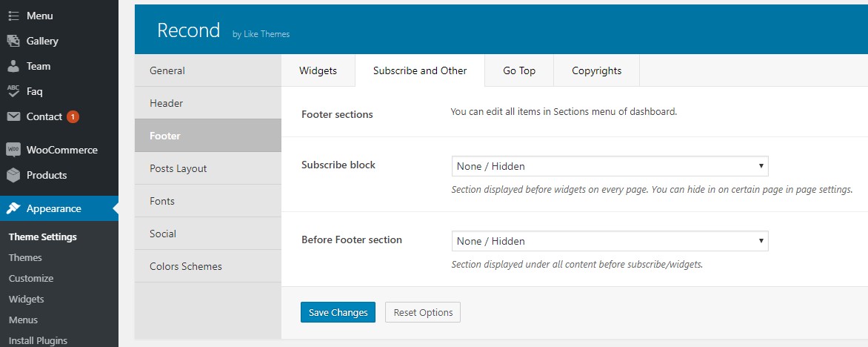This screenshot has height=347, width=868.
Task: Click the Contact notification badge
Action: [73, 117]
